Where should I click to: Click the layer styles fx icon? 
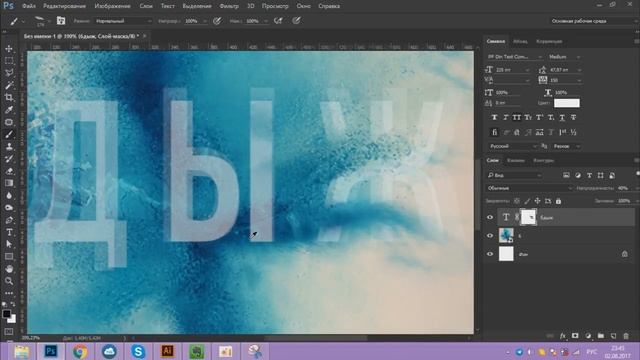562,336
